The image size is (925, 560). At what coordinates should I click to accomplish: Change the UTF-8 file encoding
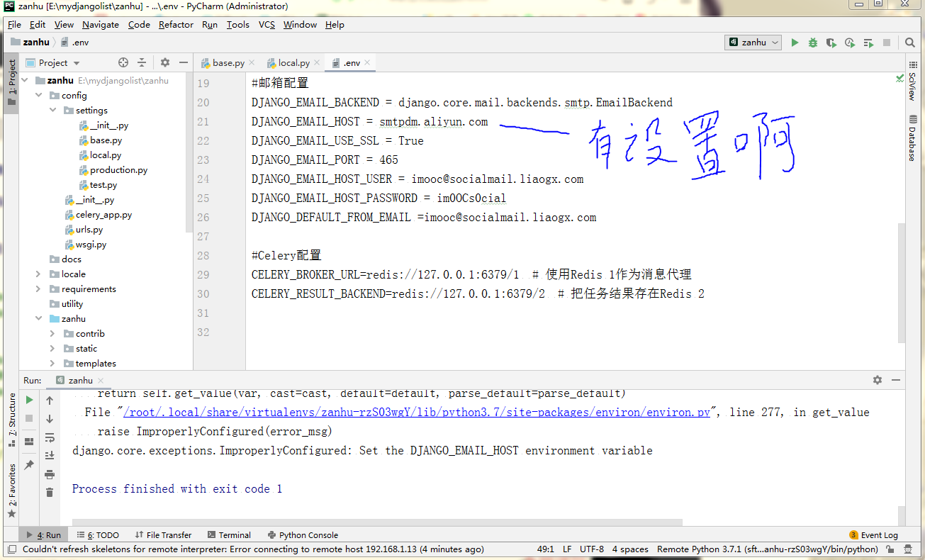pos(592,549)
